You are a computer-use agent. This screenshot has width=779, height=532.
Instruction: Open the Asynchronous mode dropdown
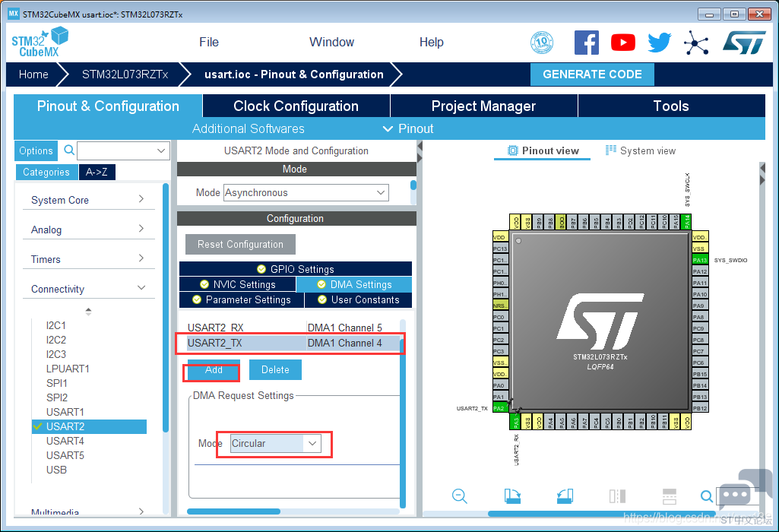(306, 193)
